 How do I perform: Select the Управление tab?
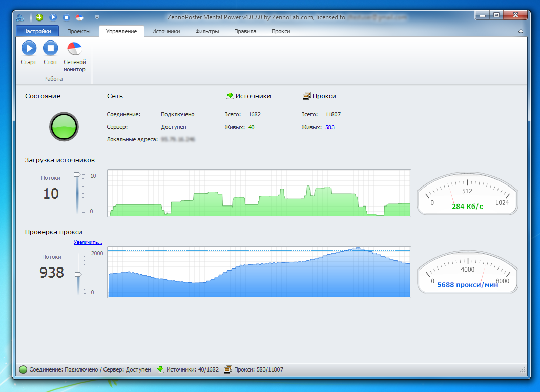tap(121, 31)
